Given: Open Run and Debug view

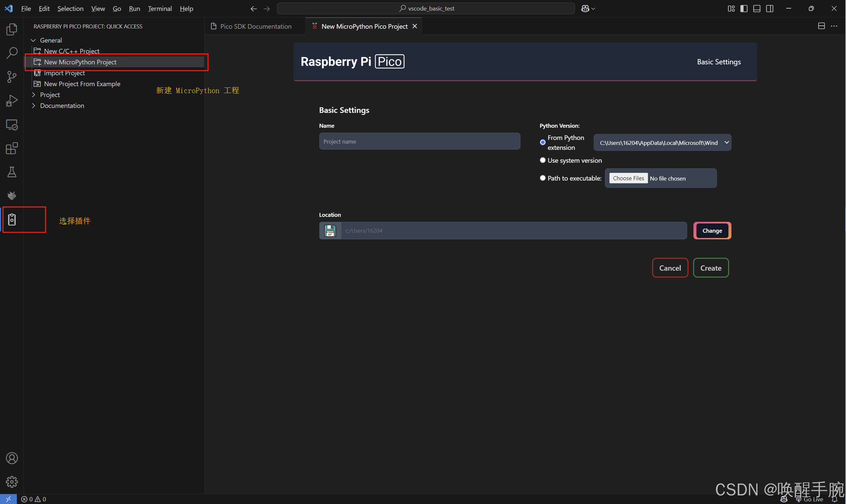Looking at the screenshot, I should coord(12,101).
